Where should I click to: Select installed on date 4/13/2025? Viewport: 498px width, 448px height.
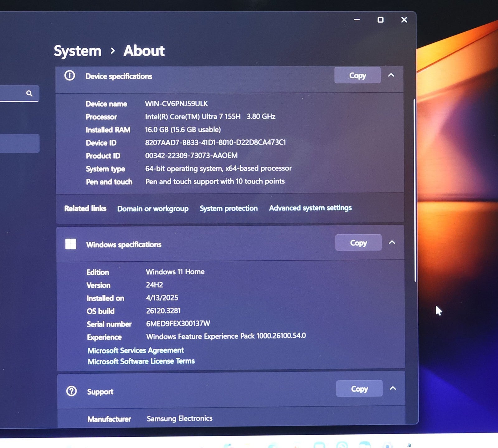(x=162, y=298)
